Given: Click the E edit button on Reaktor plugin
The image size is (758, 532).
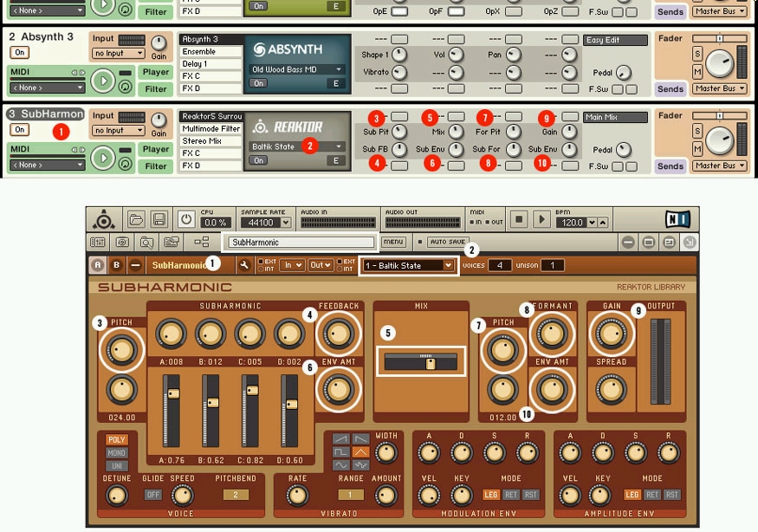Looking at the screenshot, I should pos(336,160).
